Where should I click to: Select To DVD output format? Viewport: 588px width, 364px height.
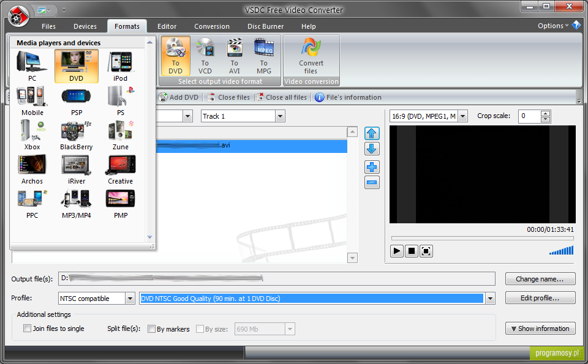[176, 56]
